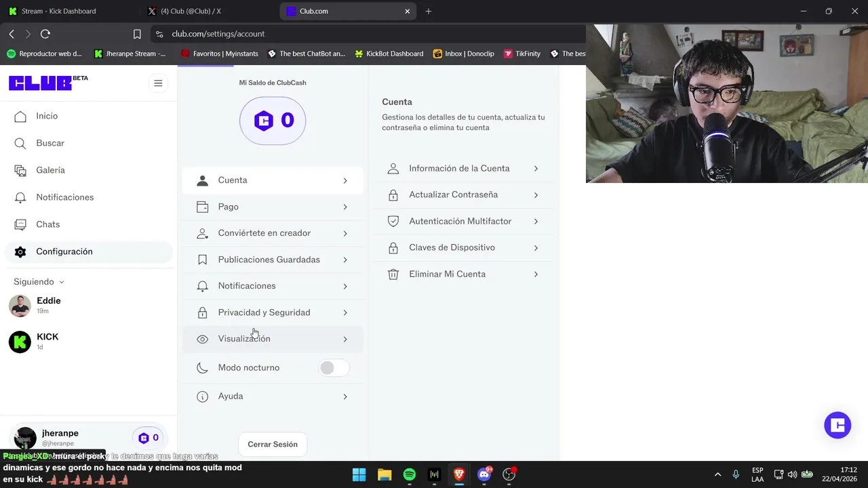Image resolution: width=868 pixels, height=488 pixels.
Task: Reload the page
Action: pyautogui.click(x=45, y=34)
